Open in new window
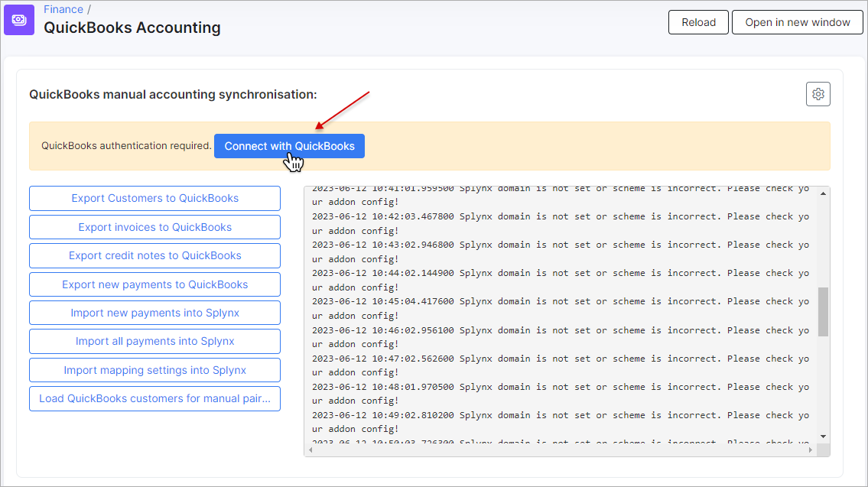 (797, 22)
